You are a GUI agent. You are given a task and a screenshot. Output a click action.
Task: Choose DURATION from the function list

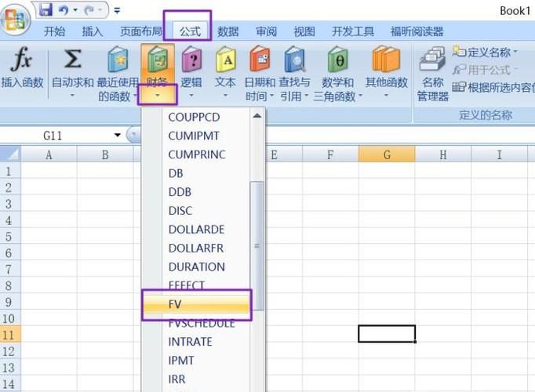tap(196, 267)
